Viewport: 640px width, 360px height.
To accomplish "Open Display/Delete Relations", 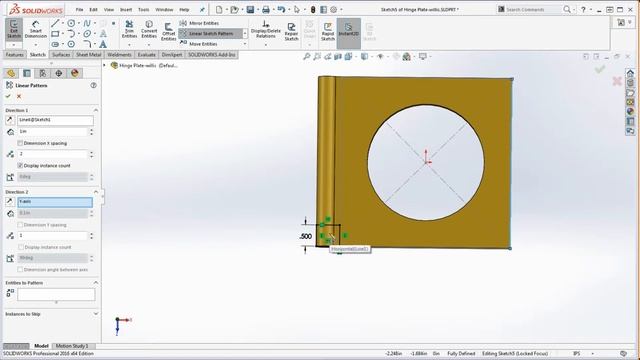I will coord(266,29).
